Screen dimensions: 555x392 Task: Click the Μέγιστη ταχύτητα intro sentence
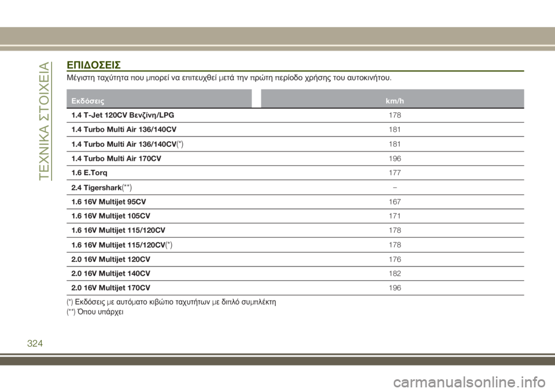[x=229, y=77]
